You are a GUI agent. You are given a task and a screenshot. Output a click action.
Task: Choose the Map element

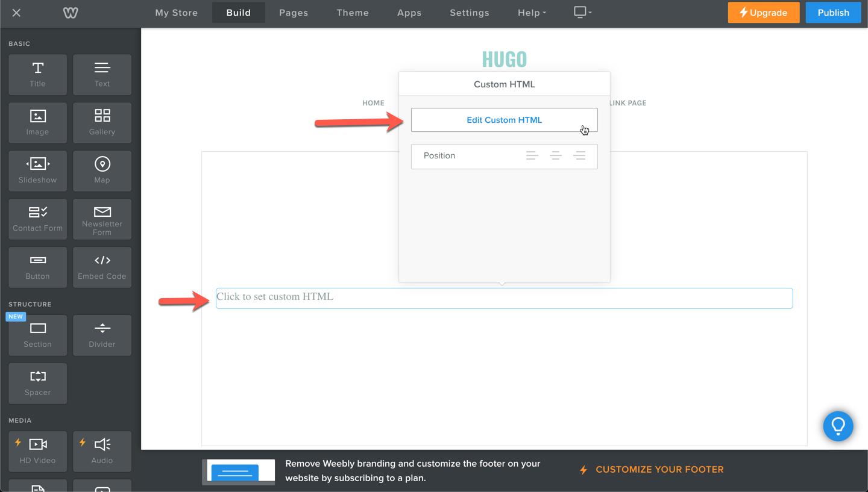102,171
